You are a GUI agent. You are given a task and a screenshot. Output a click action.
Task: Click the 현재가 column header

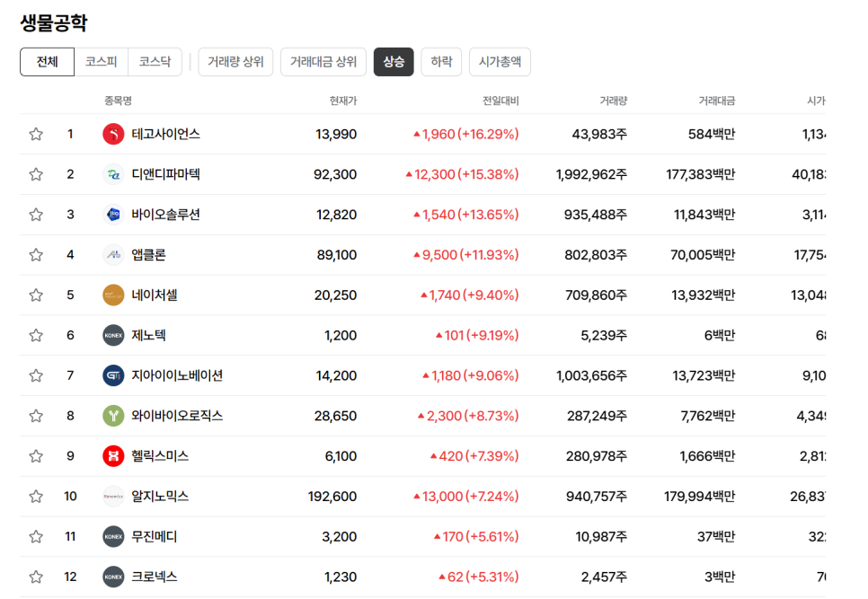pos(343,101)
